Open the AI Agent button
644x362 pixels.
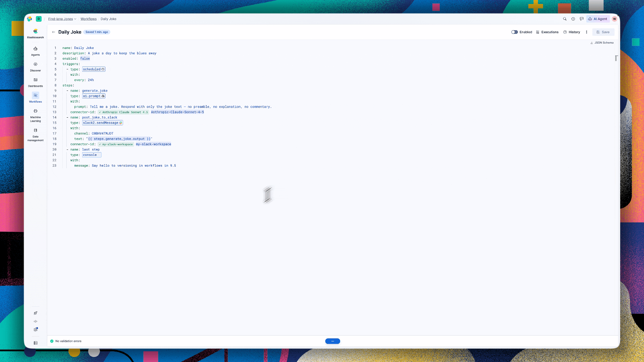pyautogui.click(x=598, y=19)
